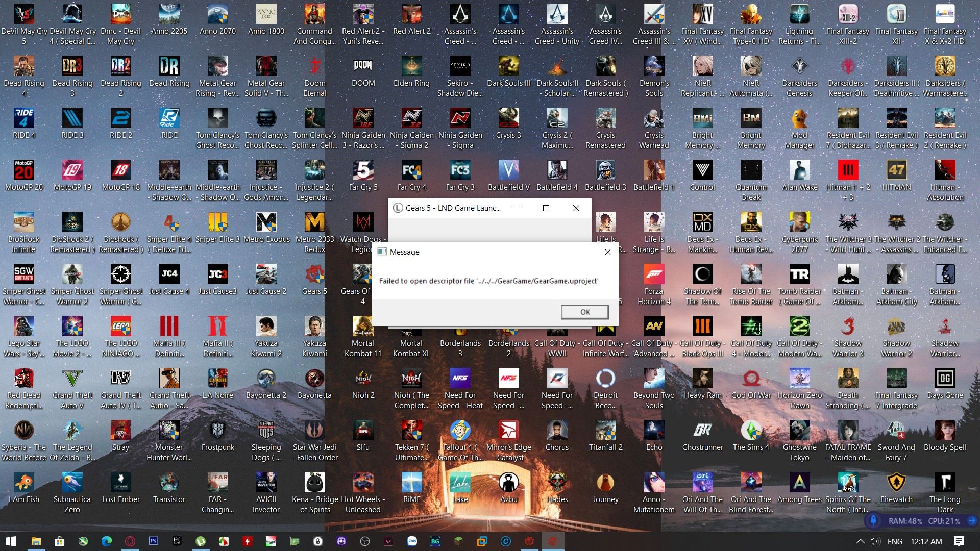
Task: Open the Epic Games taskbar icon
Action: (177, 541)
